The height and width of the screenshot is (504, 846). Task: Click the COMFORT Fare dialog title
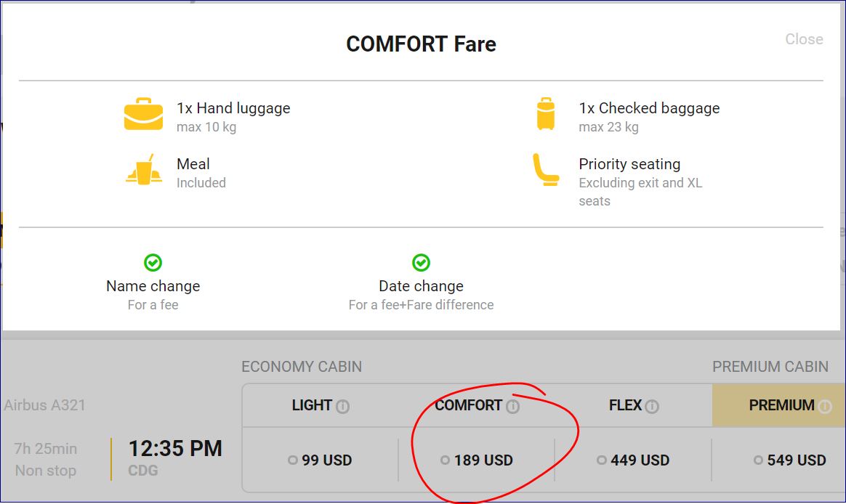(x=421, y=44)
